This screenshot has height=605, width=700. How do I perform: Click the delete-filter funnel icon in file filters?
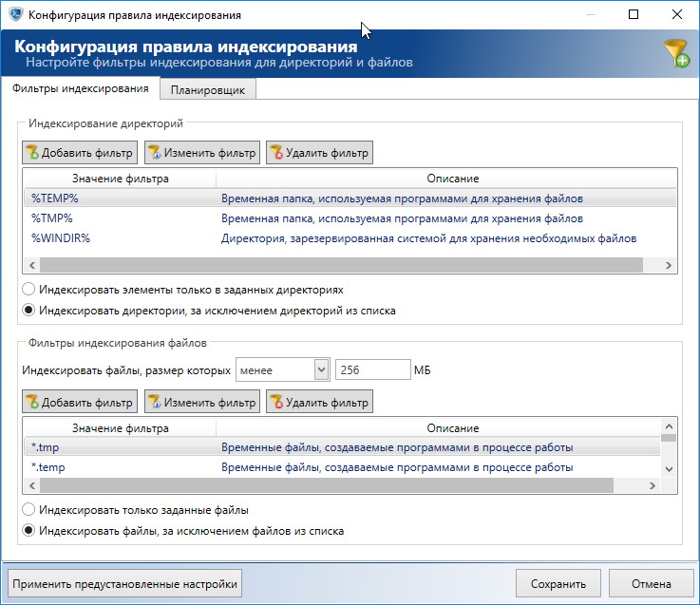tap(276, 403)
